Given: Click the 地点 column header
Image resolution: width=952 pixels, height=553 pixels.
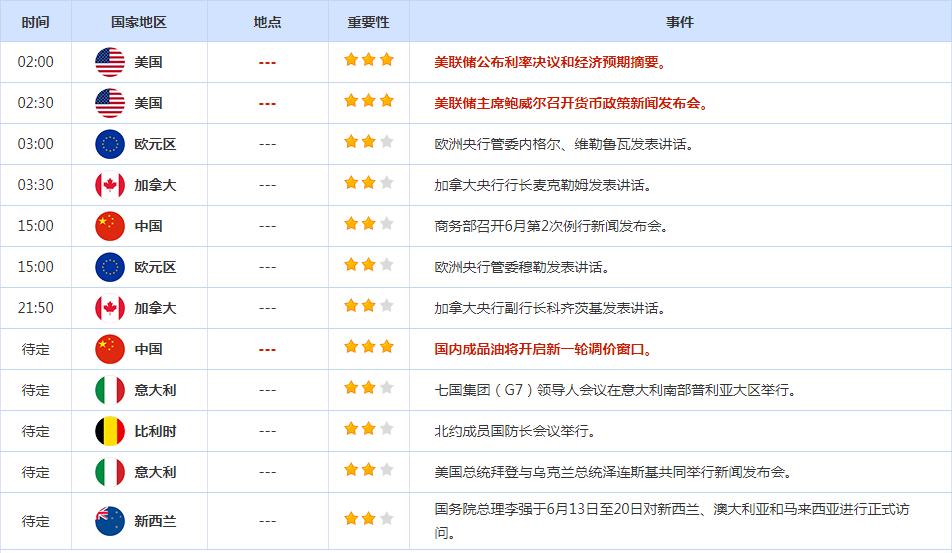Looking at the screenshot, I should click(x=267, y=21).
